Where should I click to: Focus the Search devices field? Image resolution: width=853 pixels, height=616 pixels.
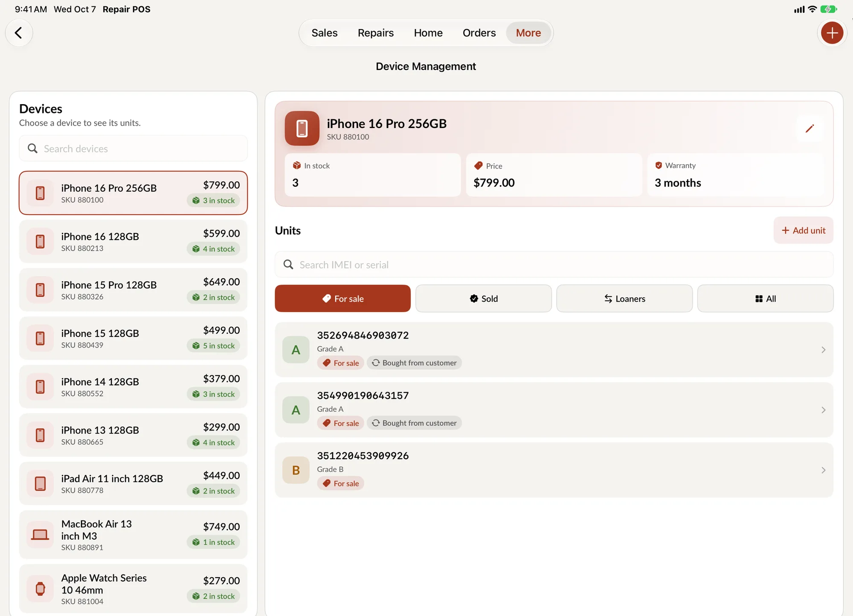click(x=133, y=148)
